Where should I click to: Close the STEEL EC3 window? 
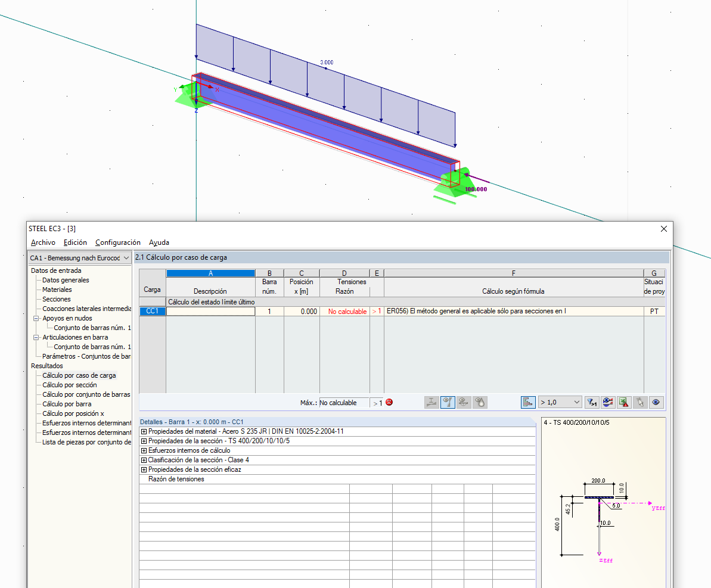click(x=663, y=229)
